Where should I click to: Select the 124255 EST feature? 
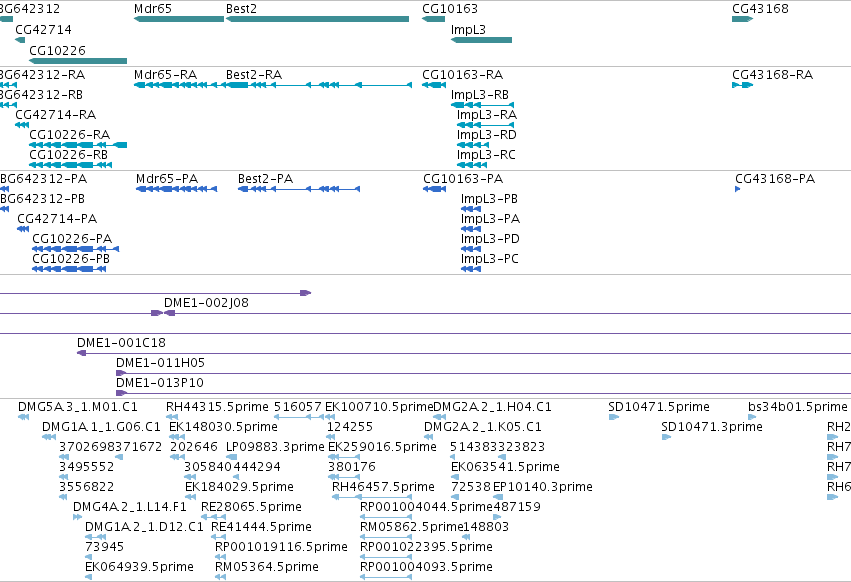pyautogui.click(x=333, y=437)
